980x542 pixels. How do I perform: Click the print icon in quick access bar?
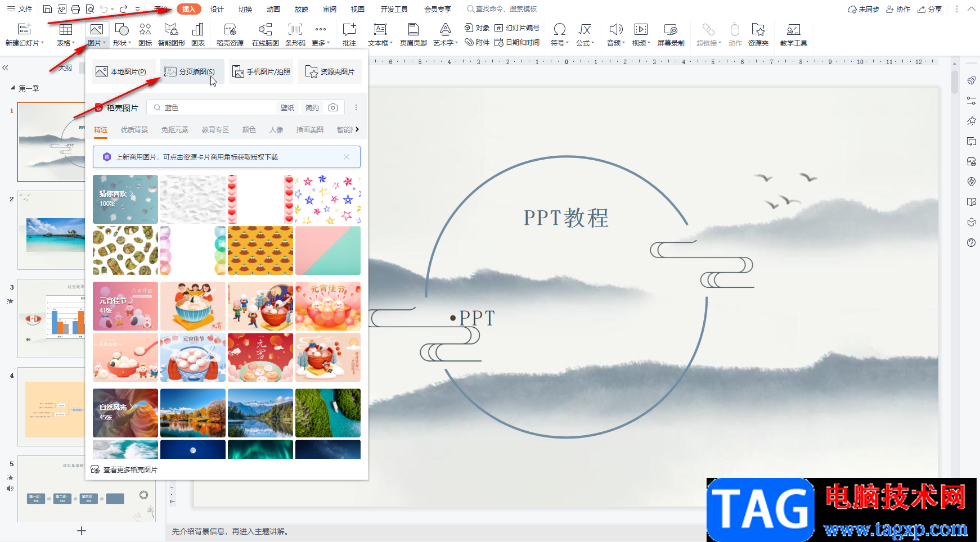[76, 9]
